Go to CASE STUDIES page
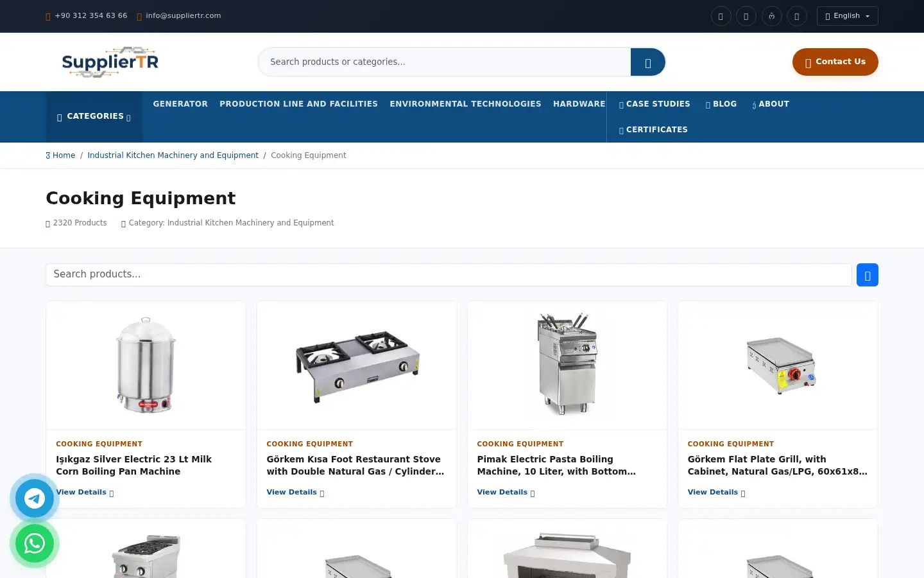 pos(654,104)
